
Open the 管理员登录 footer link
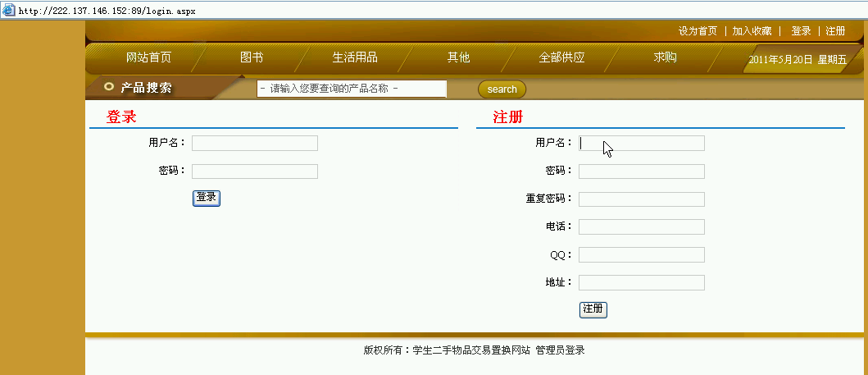click(560, 350)
